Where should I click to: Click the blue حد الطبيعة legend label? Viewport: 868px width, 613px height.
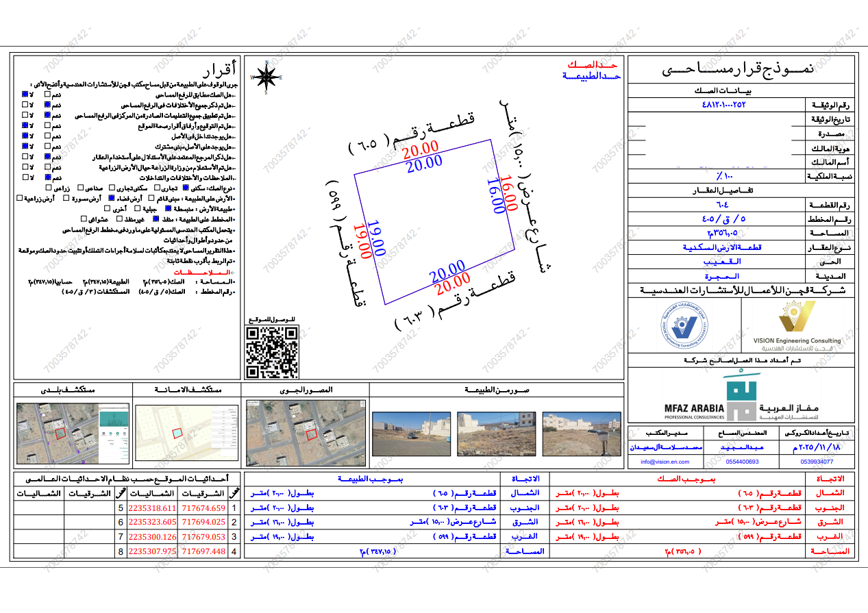point(592,77)
